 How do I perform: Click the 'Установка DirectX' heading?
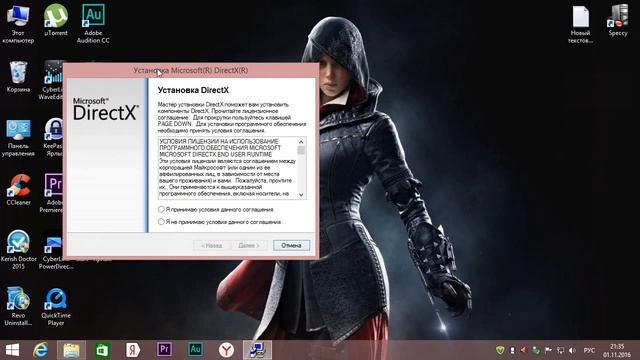pyautogui.click(x=193, y=90)
